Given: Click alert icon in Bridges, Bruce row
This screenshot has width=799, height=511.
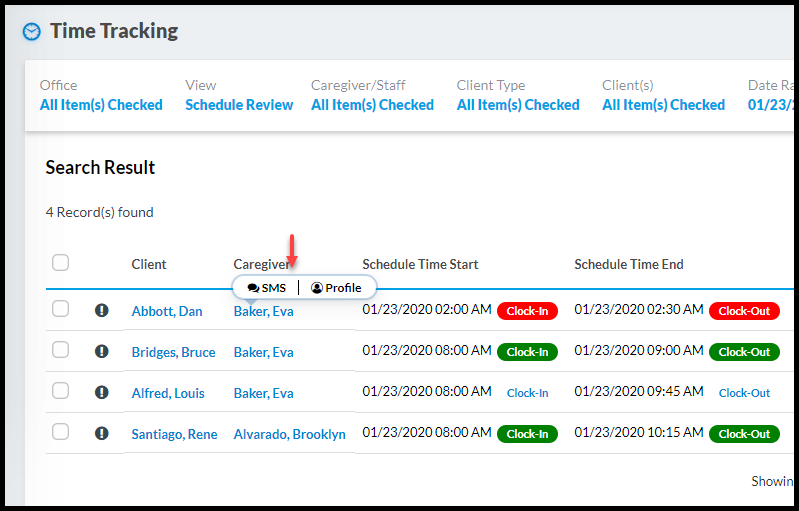Looking at the screenshot, I should pyautogui.click(x=102, y=351).
